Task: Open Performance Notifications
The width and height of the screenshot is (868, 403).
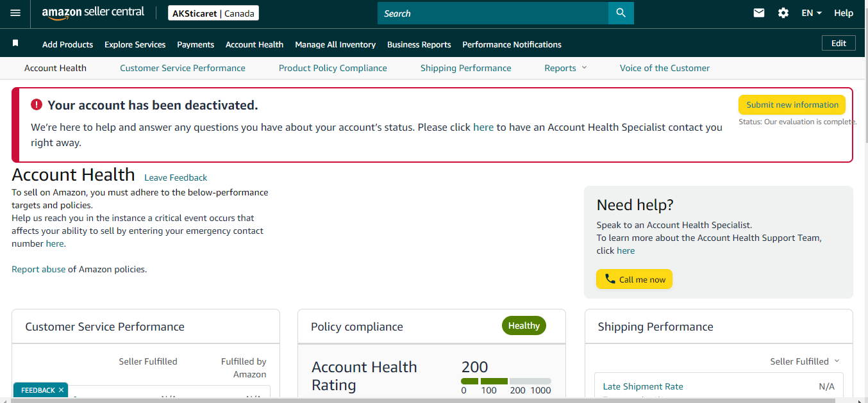Action: click(x=512, y=44)
